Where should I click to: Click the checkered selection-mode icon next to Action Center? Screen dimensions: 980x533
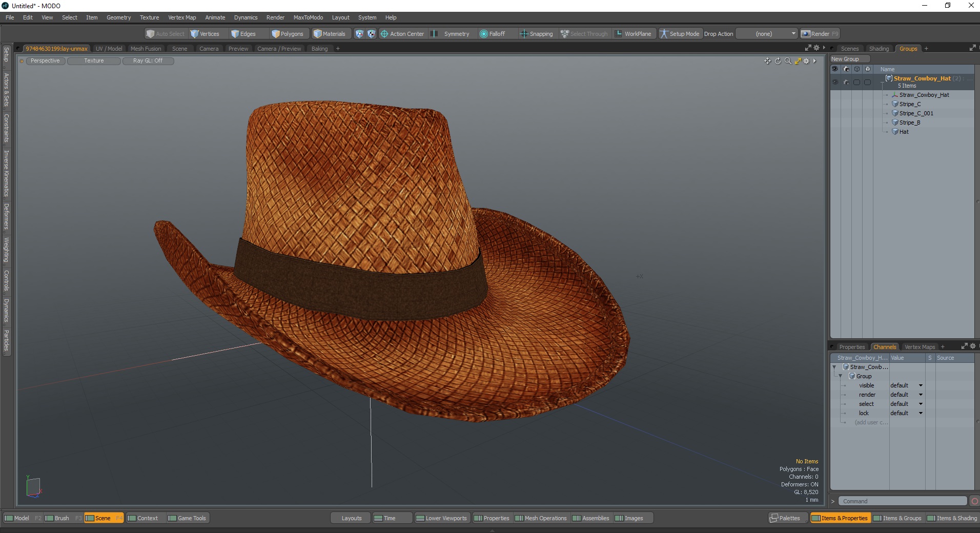point(371,34)
